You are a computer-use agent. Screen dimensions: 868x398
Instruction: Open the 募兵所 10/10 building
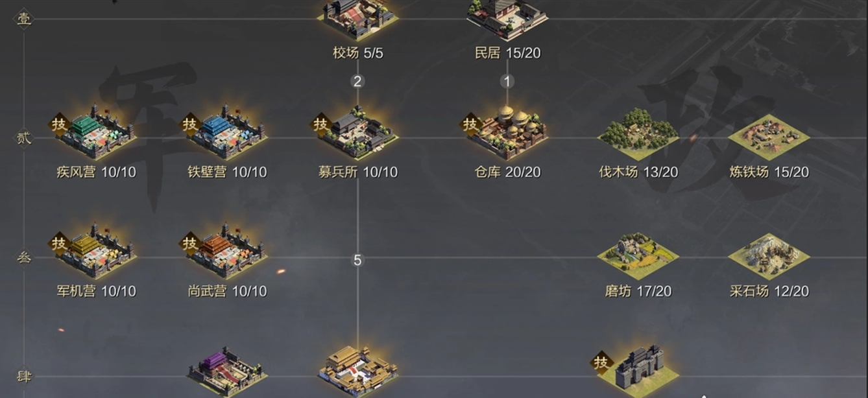[357, 132]
